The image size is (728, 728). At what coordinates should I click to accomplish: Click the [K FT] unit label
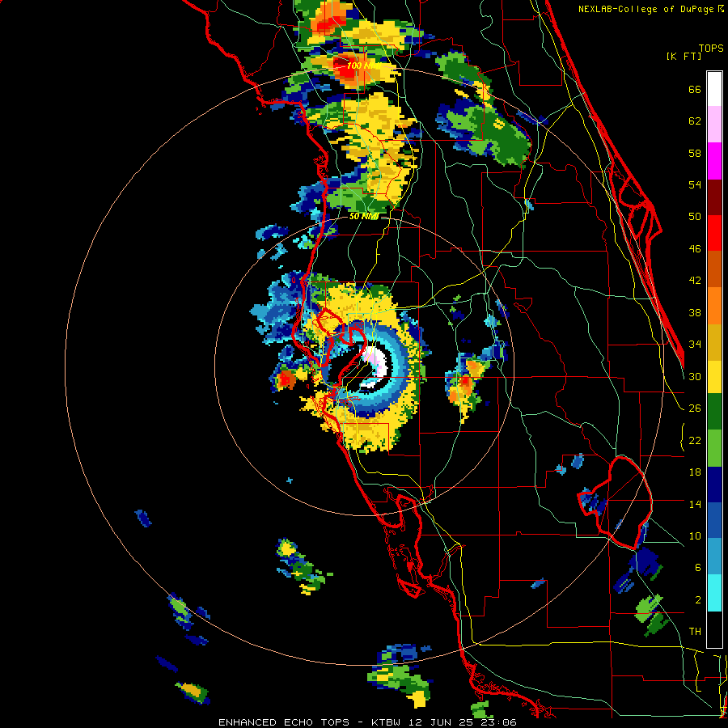coord(684,56)
